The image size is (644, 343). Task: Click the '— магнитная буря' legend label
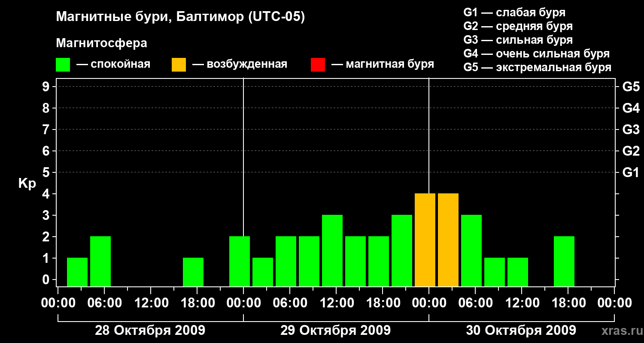[x=383, y=65]
